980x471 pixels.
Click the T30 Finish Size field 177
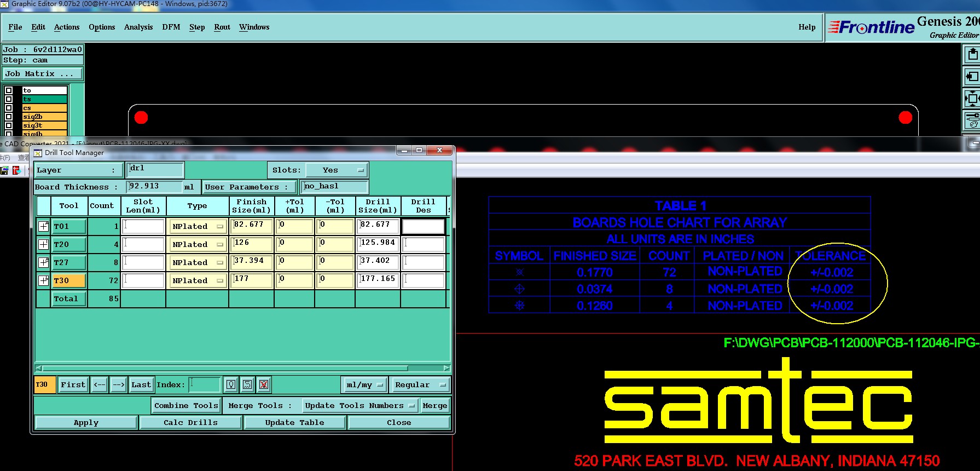[x=252, y=280]
